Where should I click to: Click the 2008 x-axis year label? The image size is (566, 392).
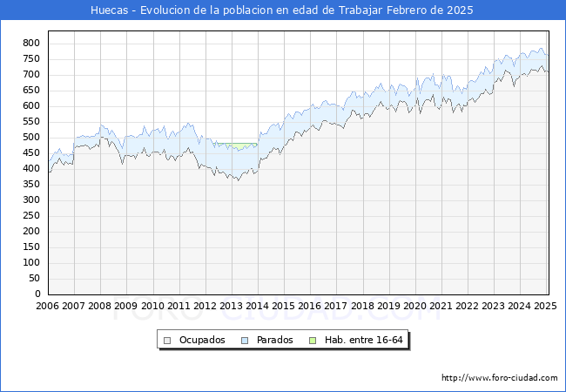99,306
